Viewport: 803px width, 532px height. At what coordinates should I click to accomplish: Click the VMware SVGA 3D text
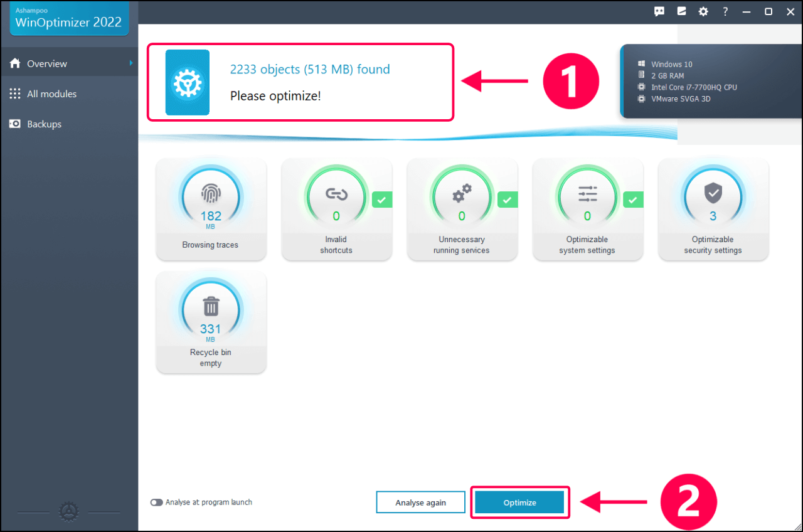681,98
